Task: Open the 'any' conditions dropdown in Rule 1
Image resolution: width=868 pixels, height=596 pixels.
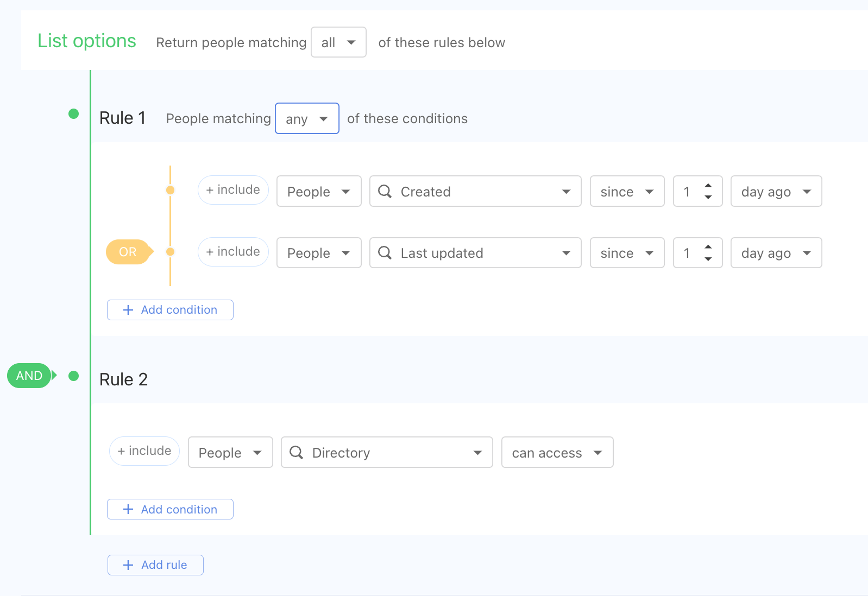Action: pyautogui.click(x=307, y=118)
